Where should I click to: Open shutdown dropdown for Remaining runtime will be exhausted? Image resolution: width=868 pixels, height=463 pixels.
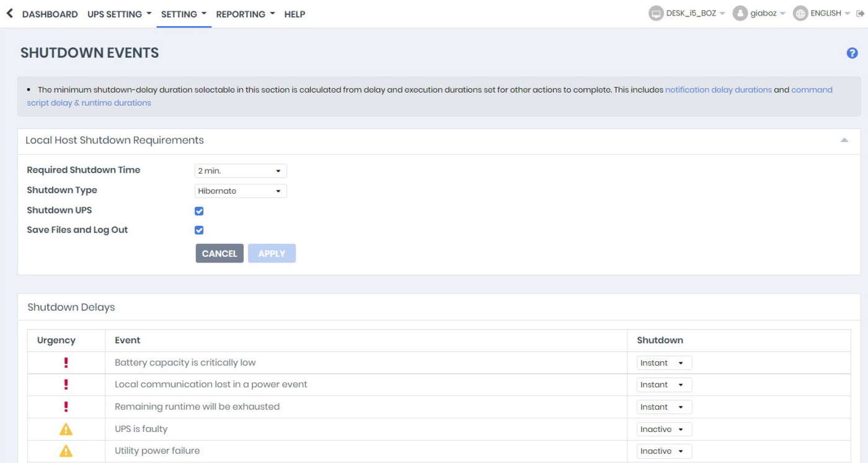(663, 407)
